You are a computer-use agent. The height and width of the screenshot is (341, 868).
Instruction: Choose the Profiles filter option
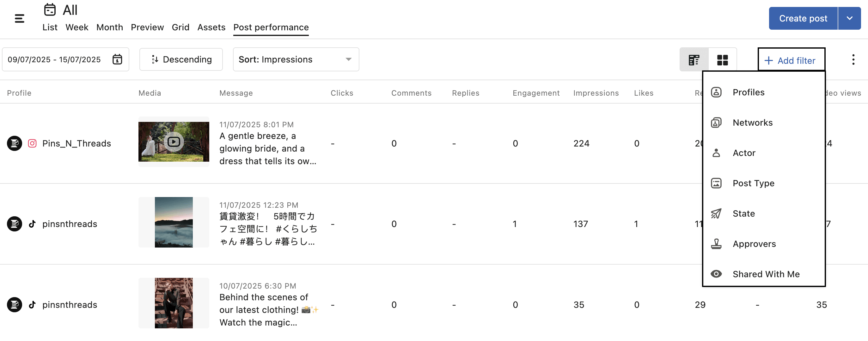tap(748, 92)
